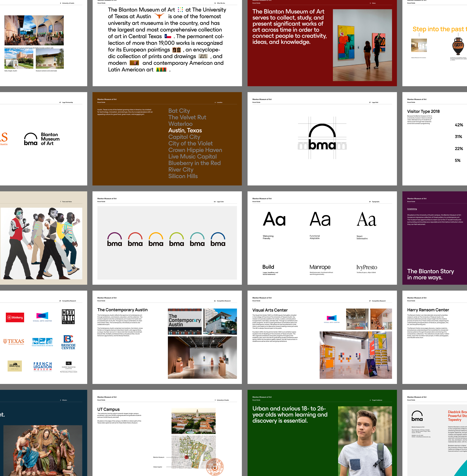This screenshot has width=467, height=476.
Task: Click the Briscoe Center logo
Action: point(68,342)
